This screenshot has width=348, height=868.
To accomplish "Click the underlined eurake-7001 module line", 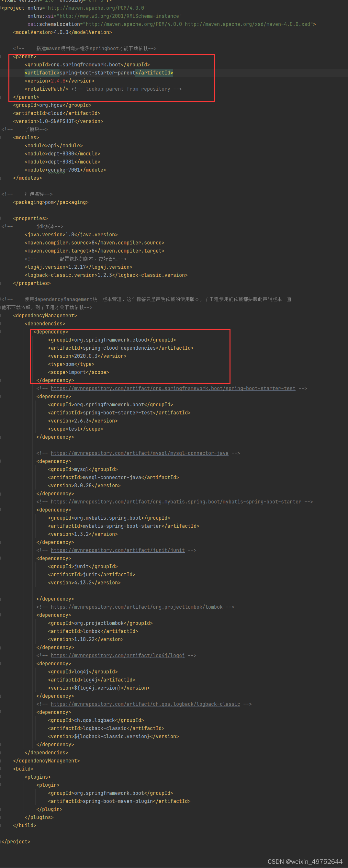I will [x=65, y=170].
